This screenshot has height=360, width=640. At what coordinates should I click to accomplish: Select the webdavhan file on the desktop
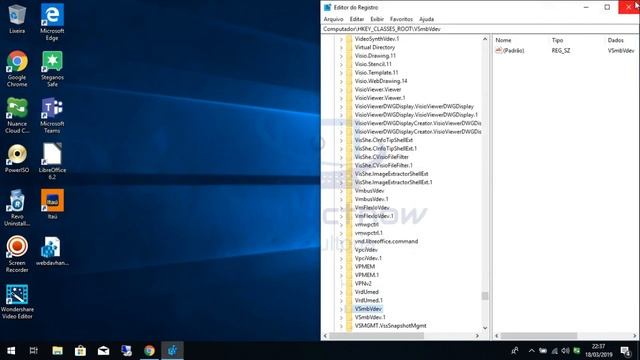52,251
